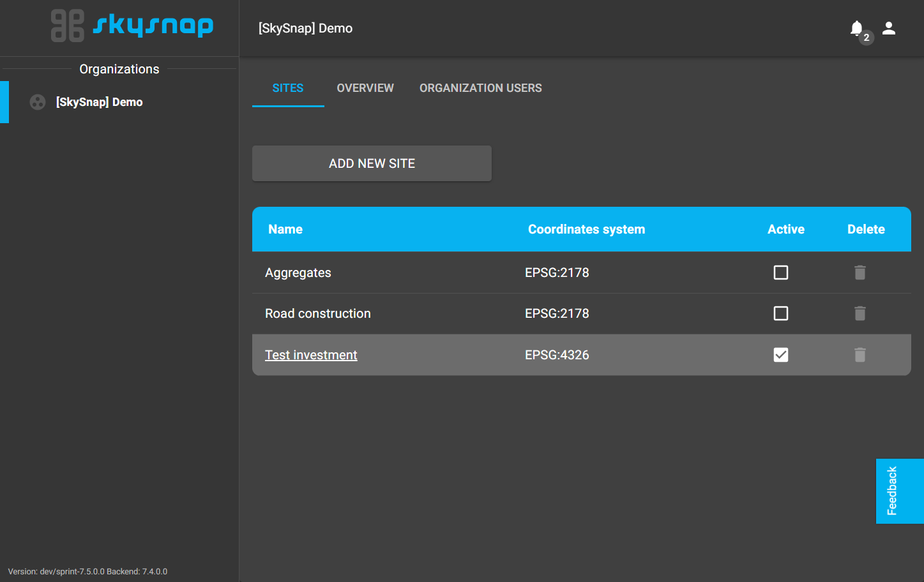Click EPSG:2178 in the Road construction row
This screenshot has height=582, width=924.
(557, 313)
